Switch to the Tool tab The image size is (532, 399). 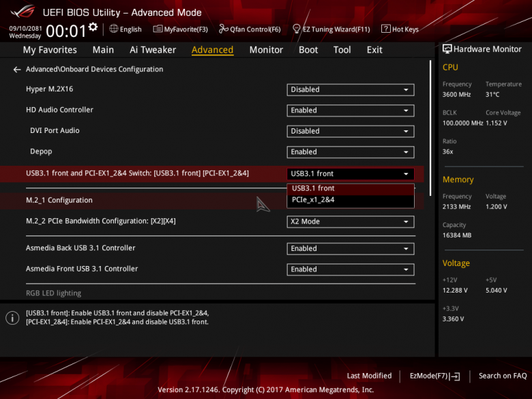pyautogui.click(x=342, y=50)
